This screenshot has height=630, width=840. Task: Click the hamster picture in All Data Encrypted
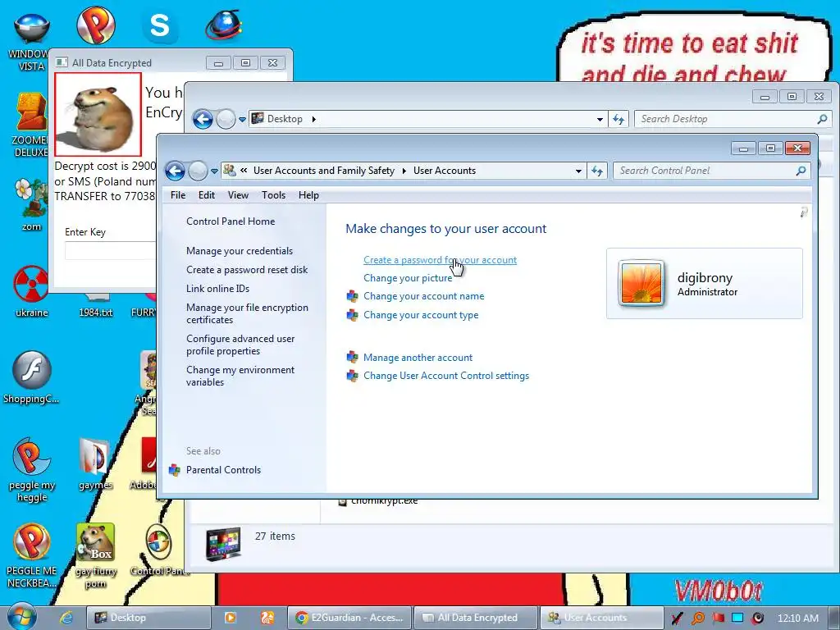coord(98,114)
